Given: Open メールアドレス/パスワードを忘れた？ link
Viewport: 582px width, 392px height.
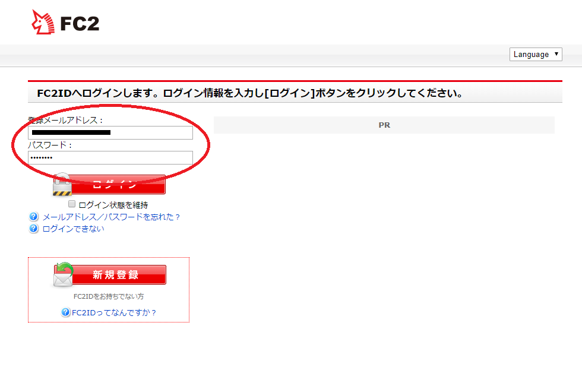Looking at the screenshot, I should 112,217.
